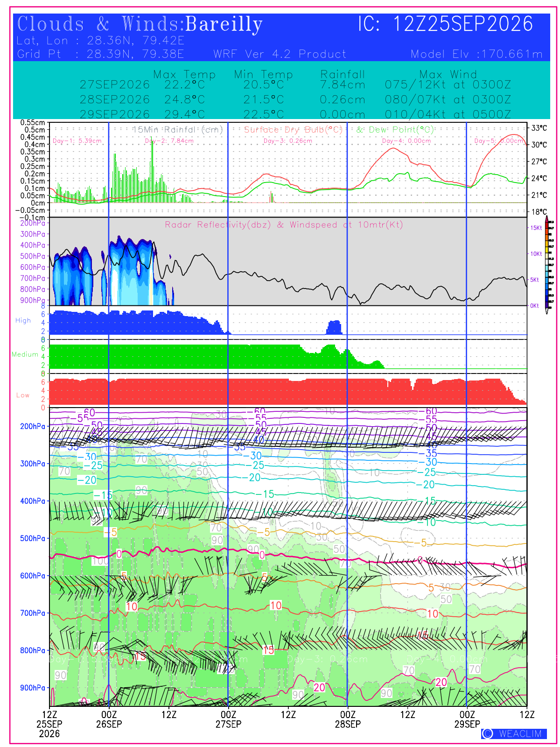Screen dimensions: 560x747
Task: Click the 12Z 25SEP 2026 start label
Action: click(49, 724)
